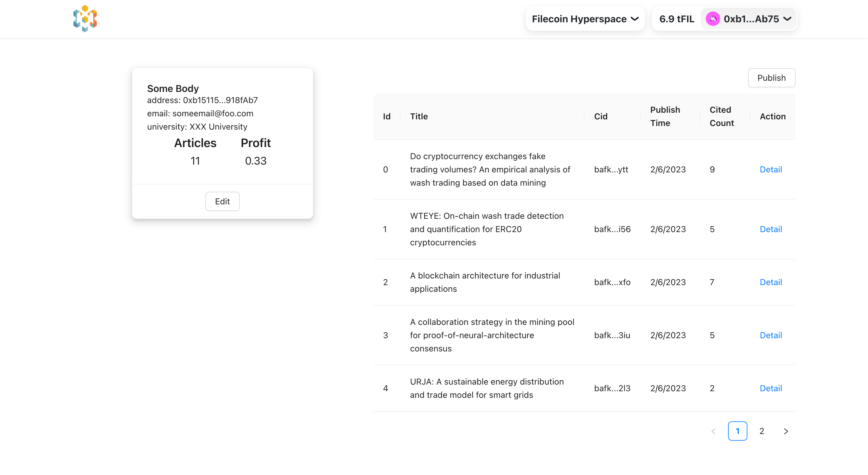Click cited count 9 in row 0
This screenshot has height=475, width=868.
[712, 169]
